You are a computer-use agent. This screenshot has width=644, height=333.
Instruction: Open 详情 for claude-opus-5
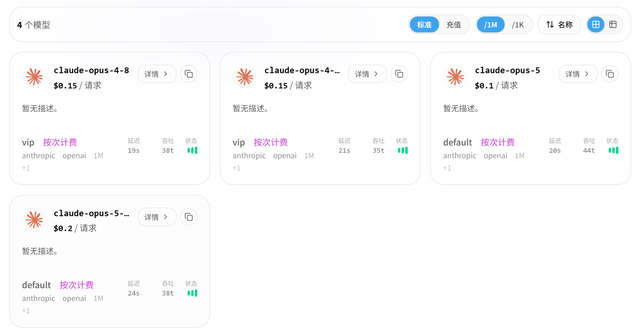point(578,74)
